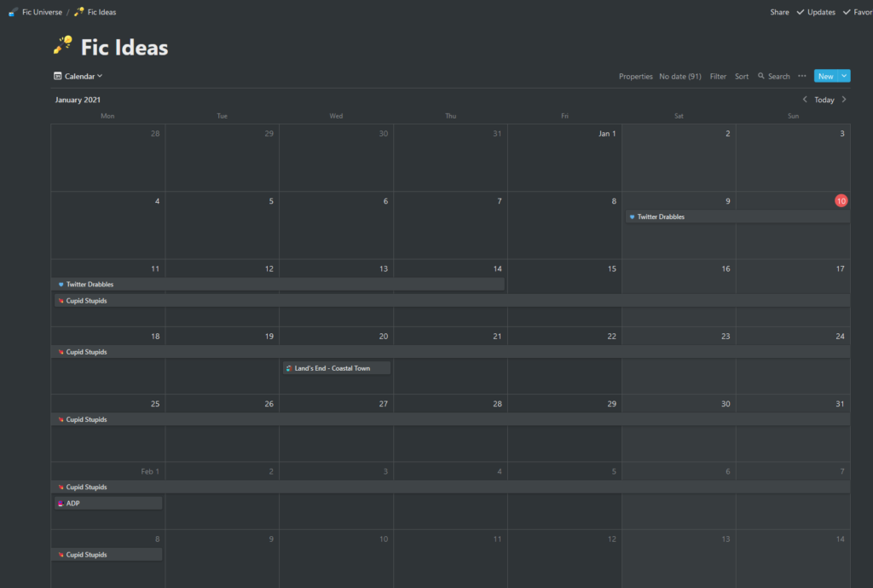Click the date number 24
The image size is (873, 588).
point(840,336)
